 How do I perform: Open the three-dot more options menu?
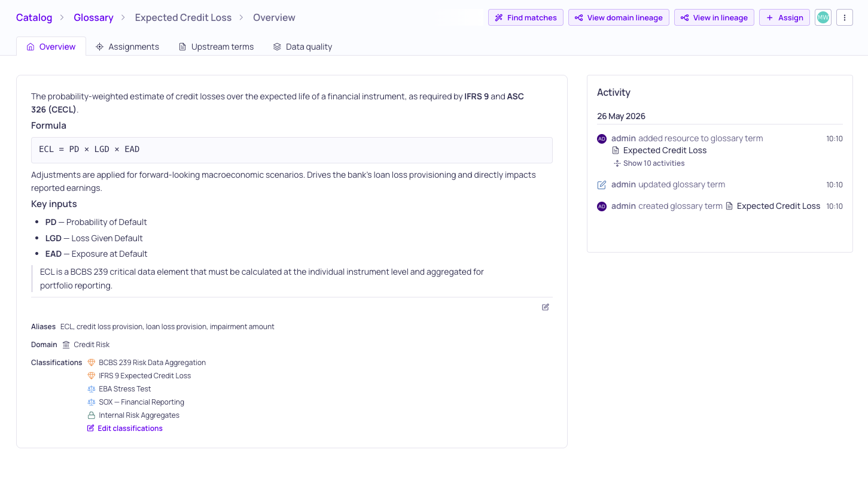845,18
